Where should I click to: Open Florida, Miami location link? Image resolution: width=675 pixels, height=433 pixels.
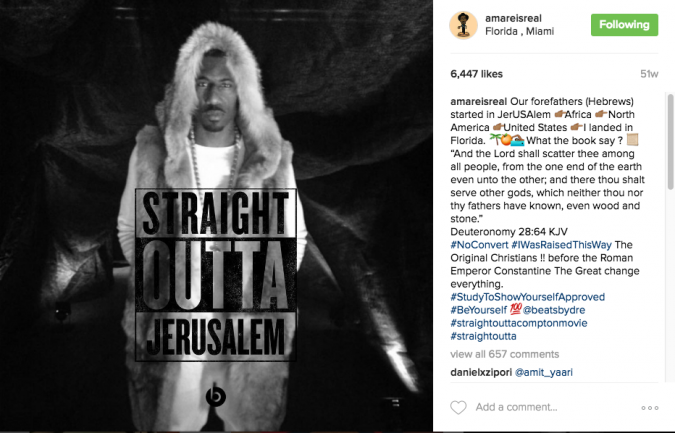pos(519,31)
